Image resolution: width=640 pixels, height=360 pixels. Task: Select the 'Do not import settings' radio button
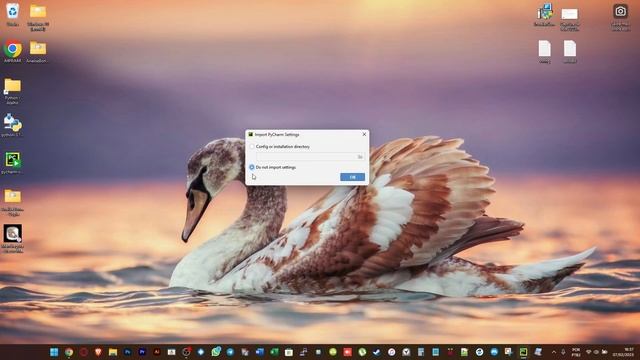coord(252,167)
